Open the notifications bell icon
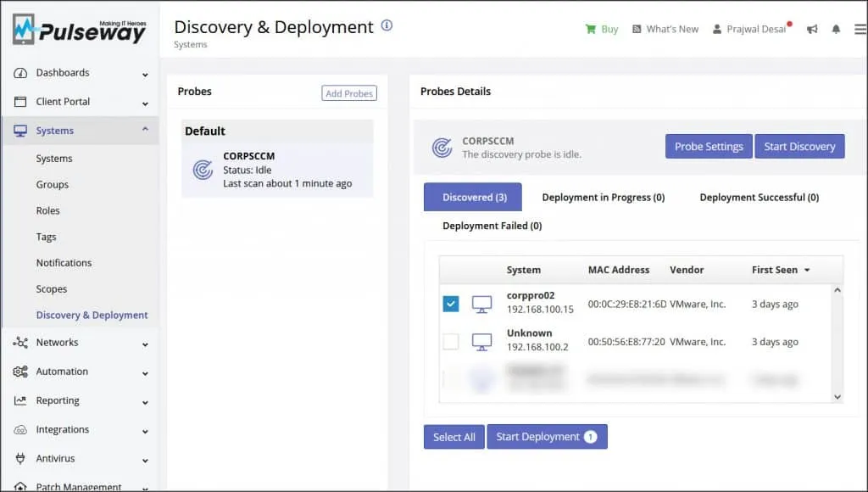Viewport: 868px width, 492px height. [836, 29]
